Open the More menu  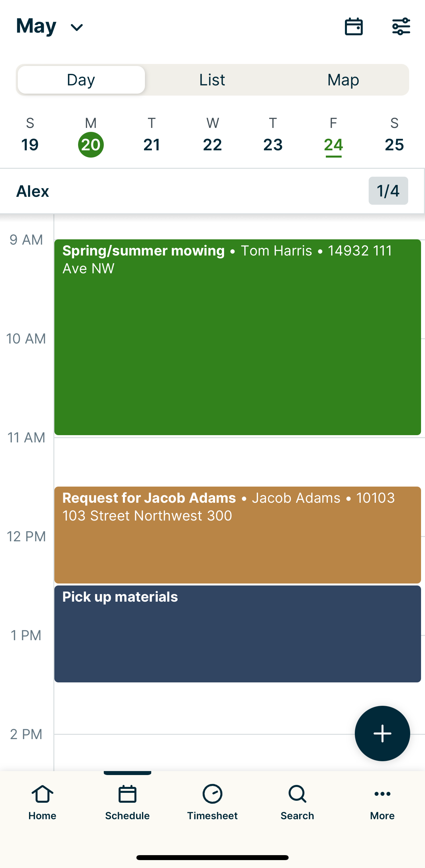(x=382, y=802)
